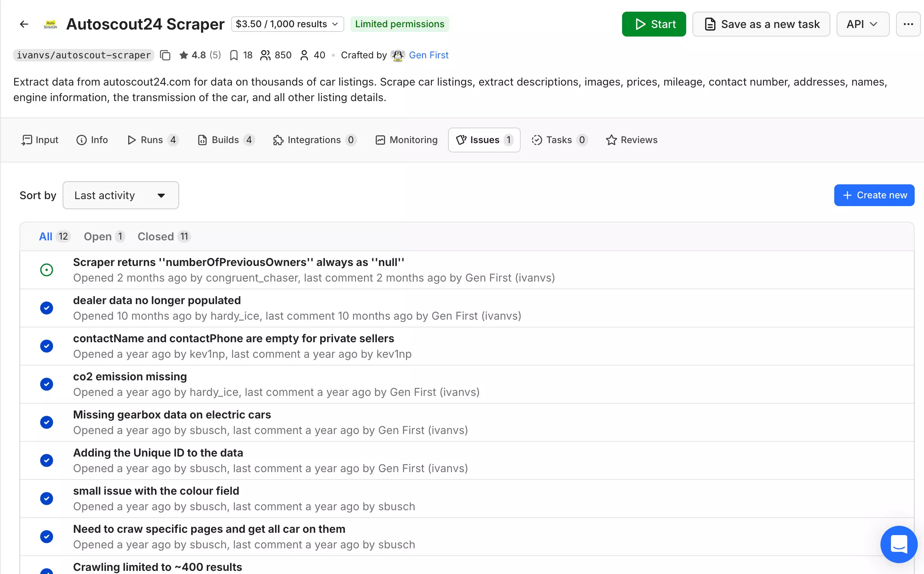
Task: Open the Reviews tab
Action: tap(631, 140)
